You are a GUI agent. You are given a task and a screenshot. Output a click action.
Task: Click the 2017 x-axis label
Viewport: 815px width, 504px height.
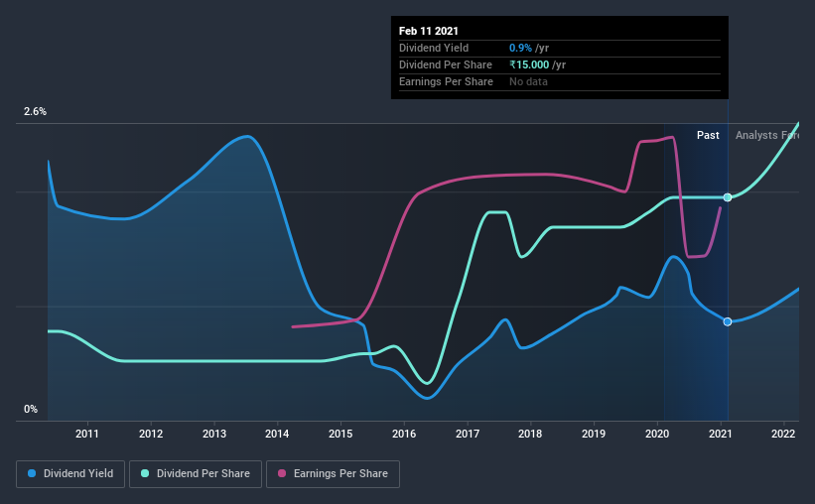point(468,434)
